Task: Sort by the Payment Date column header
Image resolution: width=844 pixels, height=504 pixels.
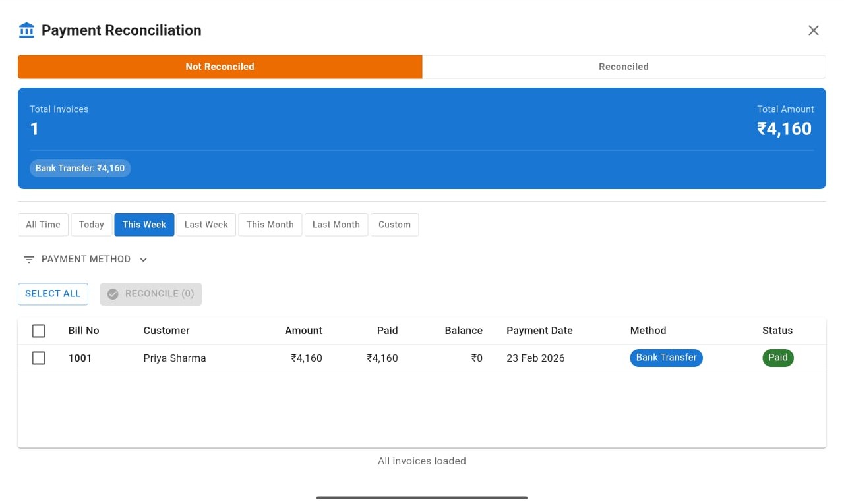Action: (x=539, y=330)
